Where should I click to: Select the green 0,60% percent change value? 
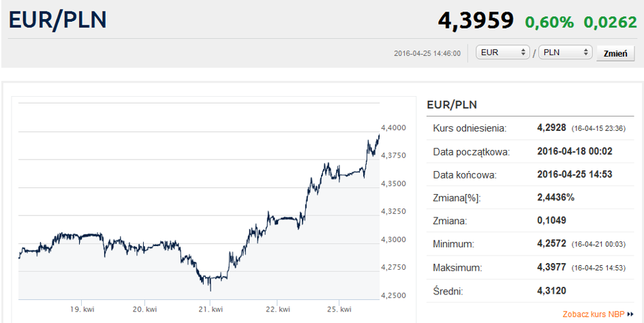pos(549,22)
